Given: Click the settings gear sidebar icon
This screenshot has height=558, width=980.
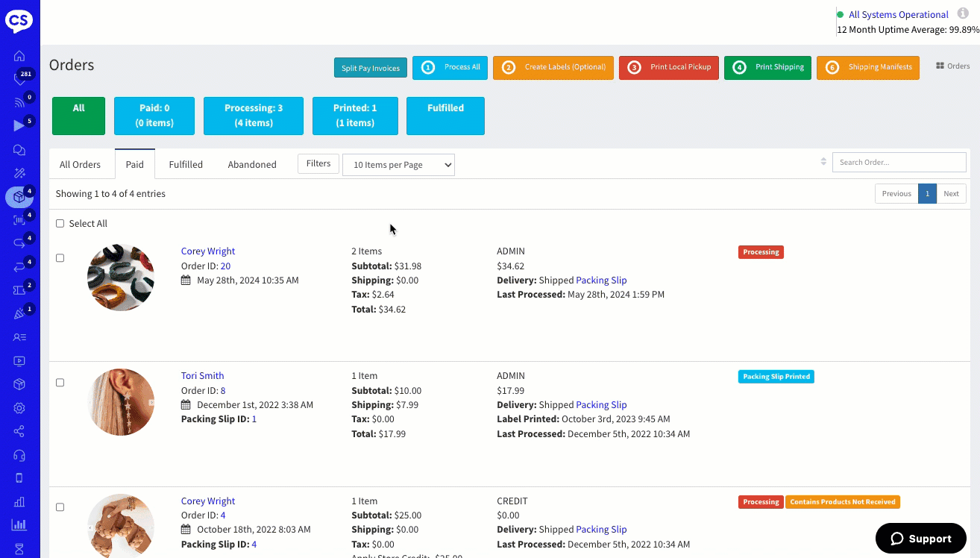Looking at the screenshot, I should coord(19,408).
